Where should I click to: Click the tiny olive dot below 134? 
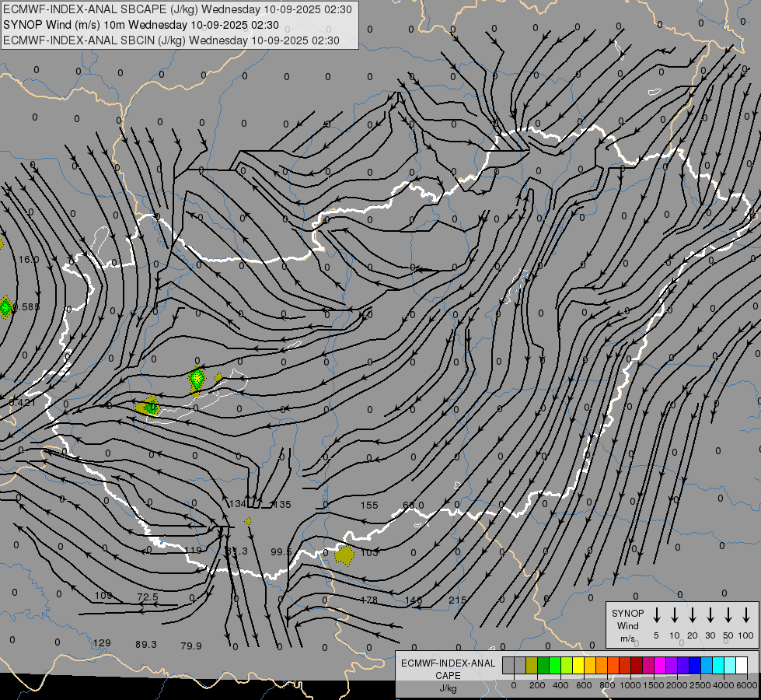coord(248,521)
